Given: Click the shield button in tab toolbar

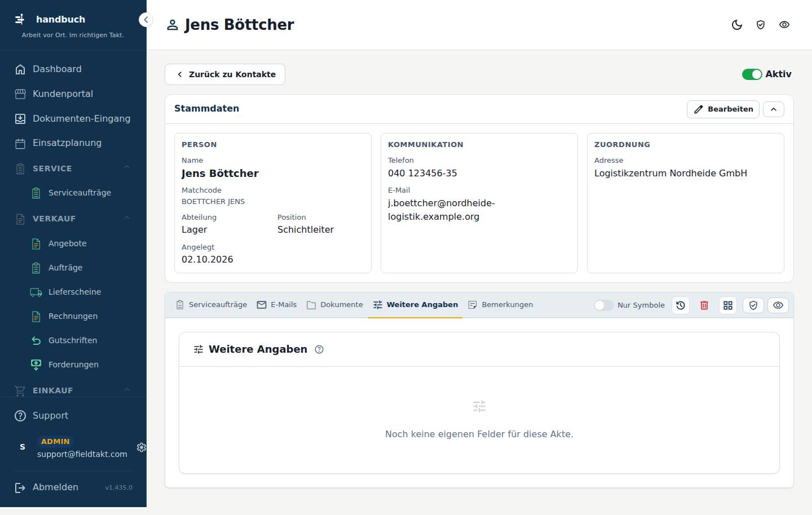Looking at the screenshot, I should [x=753, y=305].
